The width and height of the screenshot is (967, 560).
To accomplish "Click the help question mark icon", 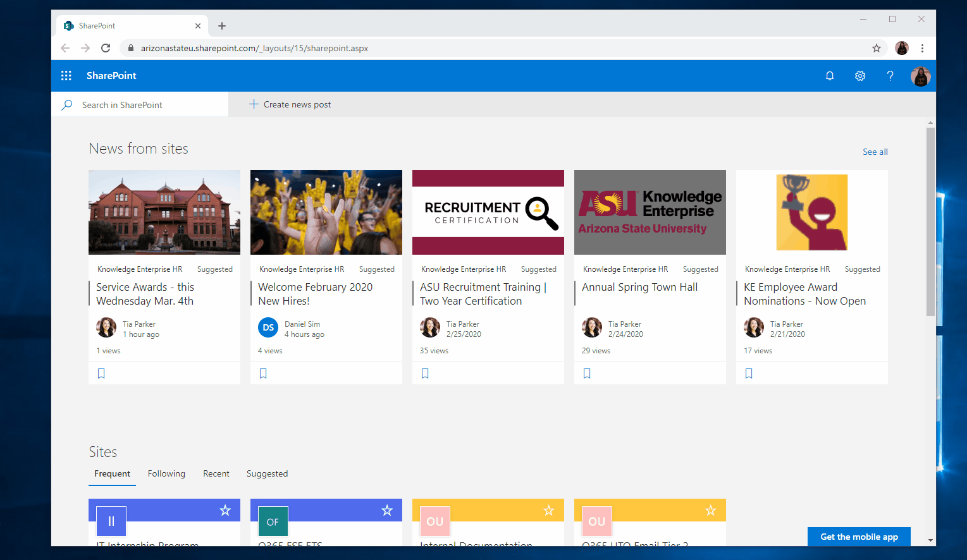I will coord(890,76).
